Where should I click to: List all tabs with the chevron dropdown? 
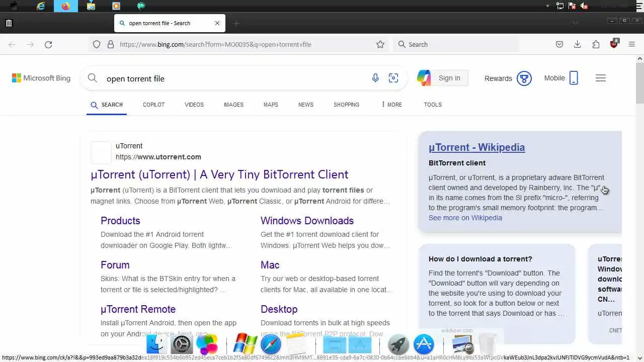pos(576,23)
